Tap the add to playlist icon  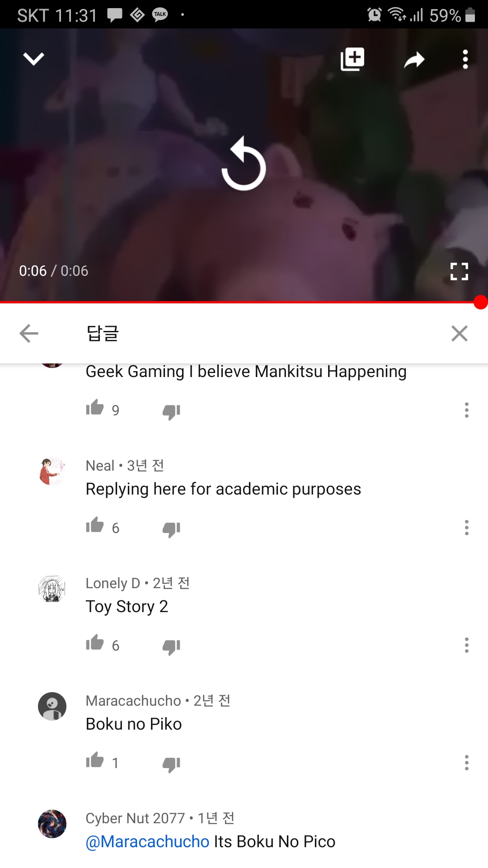click(352, 59)
